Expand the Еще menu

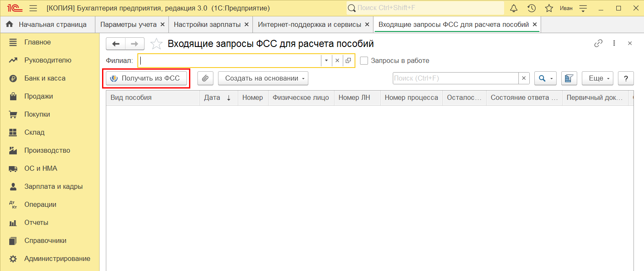597,78
